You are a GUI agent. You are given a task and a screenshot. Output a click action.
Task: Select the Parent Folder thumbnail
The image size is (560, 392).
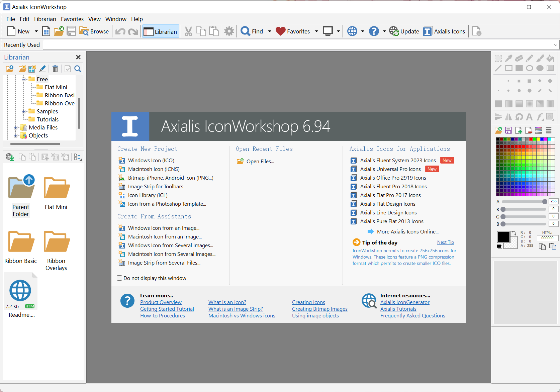(21, 196)
